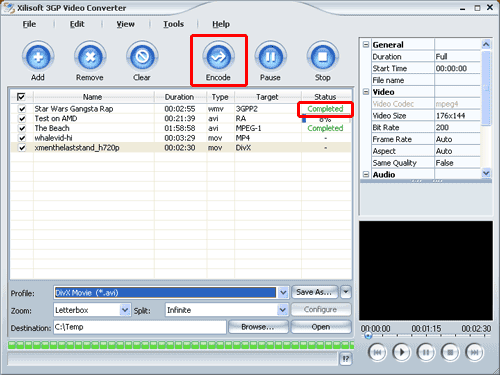Clear the file list with Clear icon
500x375 pixels.
pos(142,57)
